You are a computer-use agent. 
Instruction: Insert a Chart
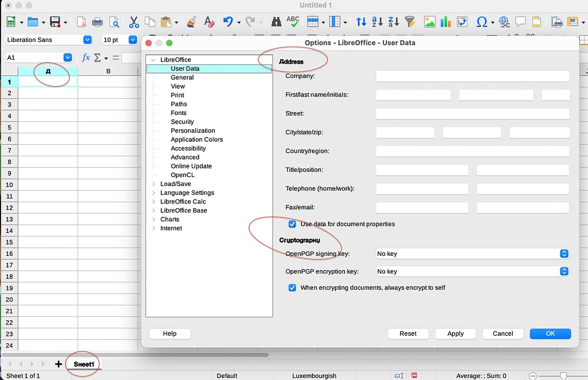pyautogui.click(x=446, y=21)
